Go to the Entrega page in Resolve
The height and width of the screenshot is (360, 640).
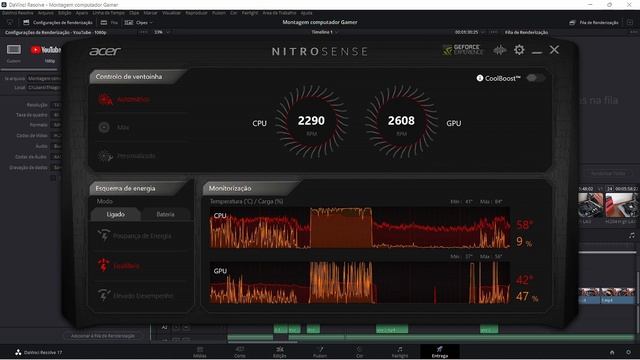coord(440,352)
